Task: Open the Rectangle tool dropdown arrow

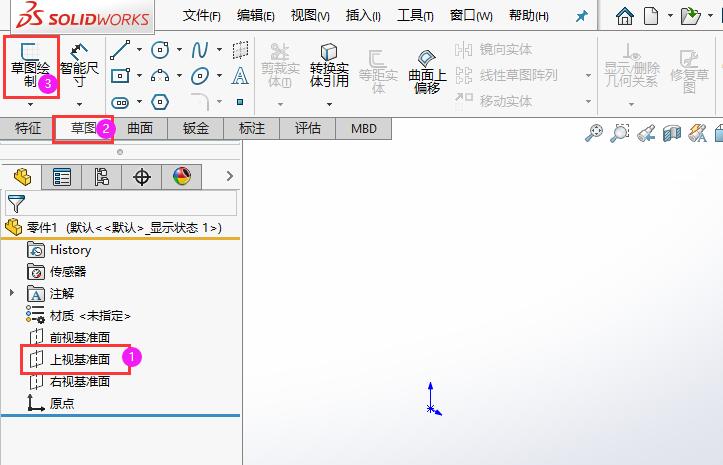Action: [139, 75]
